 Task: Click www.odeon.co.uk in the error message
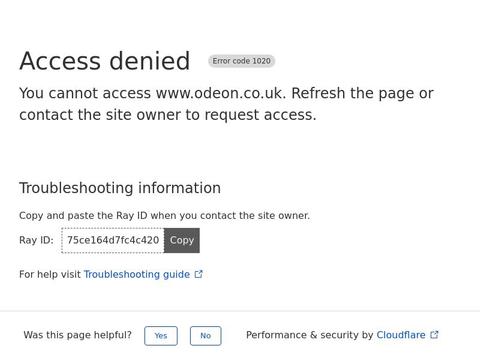click(221, 93)
